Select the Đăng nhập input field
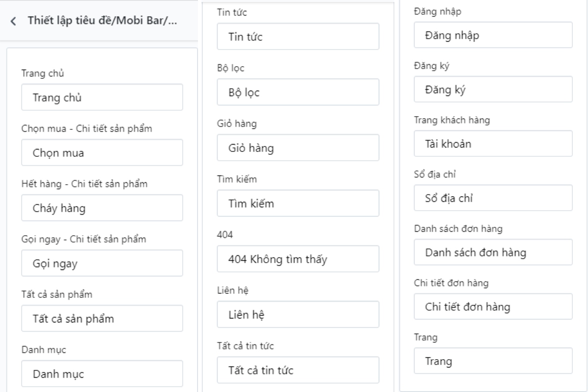Viewport: 588px width, 392px height. pyautogui.click(x=493, y=35)
